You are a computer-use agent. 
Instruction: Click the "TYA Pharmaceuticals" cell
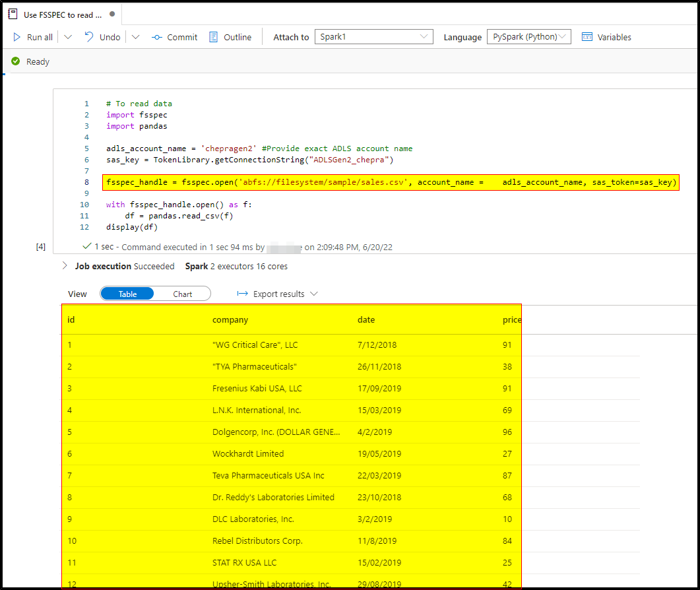point(255,367)
